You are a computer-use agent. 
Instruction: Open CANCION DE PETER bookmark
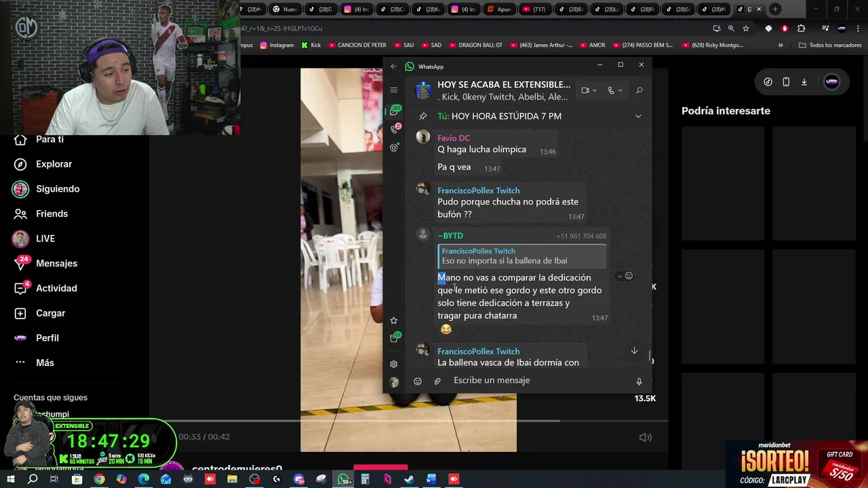tap(357, 45)
